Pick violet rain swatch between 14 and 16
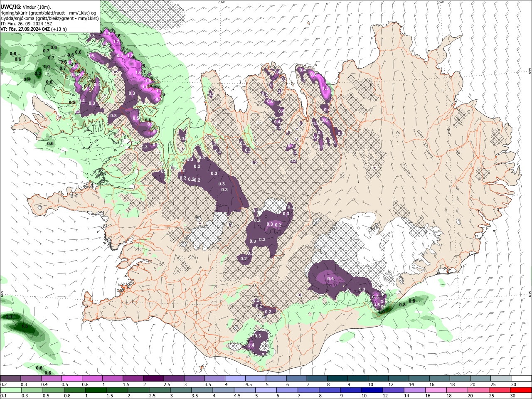This screenshot has height=399, width=532. (x=415, y=390)
